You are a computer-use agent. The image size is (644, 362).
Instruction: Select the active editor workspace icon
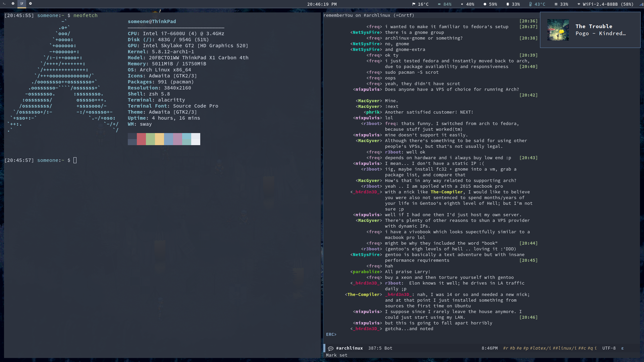tap(22, 4)
